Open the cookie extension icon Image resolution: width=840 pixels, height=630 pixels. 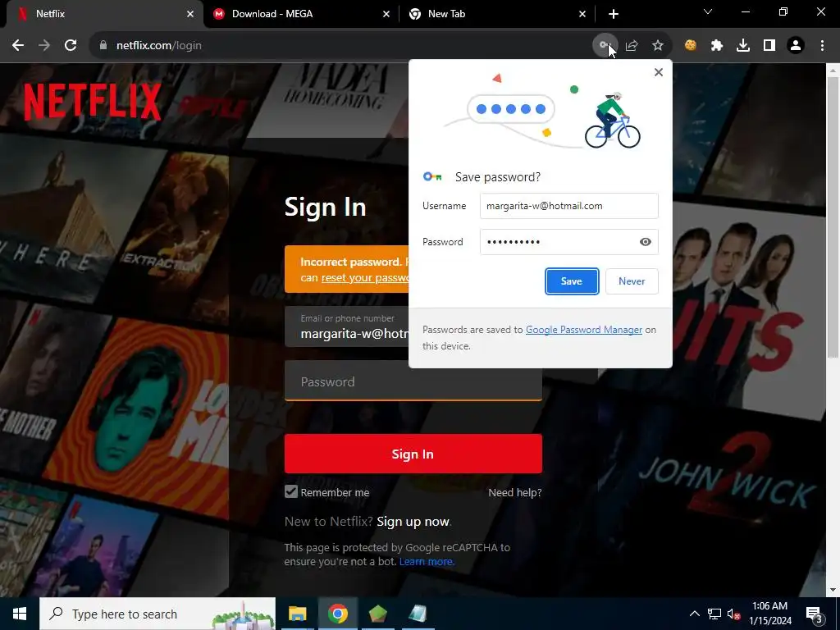[x=691, y=46]
